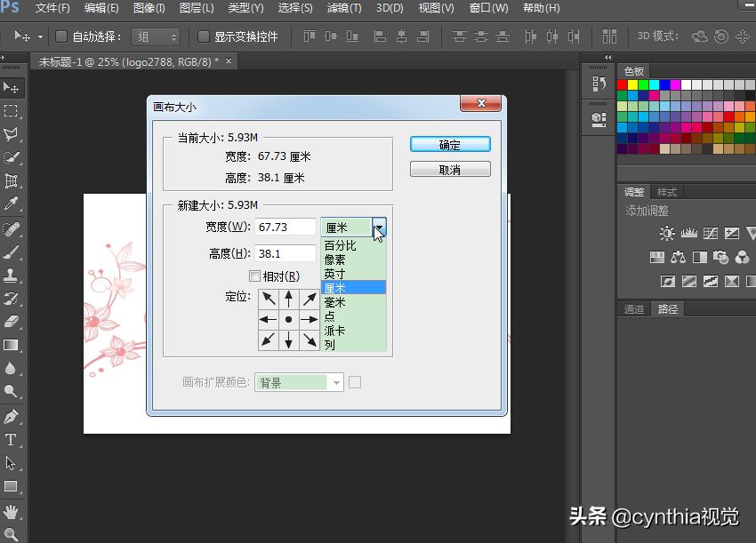Switch to the 通道 tab
The width and height of the screenshot is (756, 543).
tap(634, 310)
